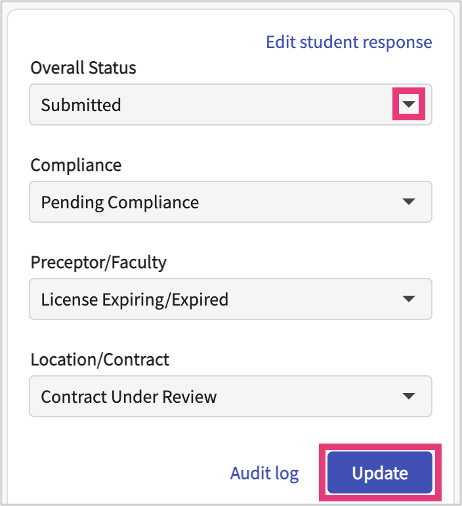Open the Preceptor/Faculty dropdown arrow

(408, 299)
